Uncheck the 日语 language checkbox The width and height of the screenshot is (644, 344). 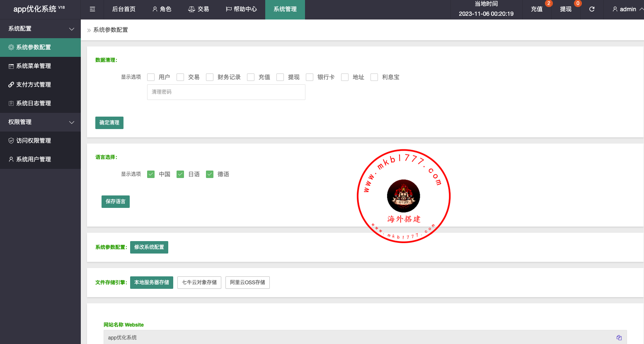(x=180, y=174)
